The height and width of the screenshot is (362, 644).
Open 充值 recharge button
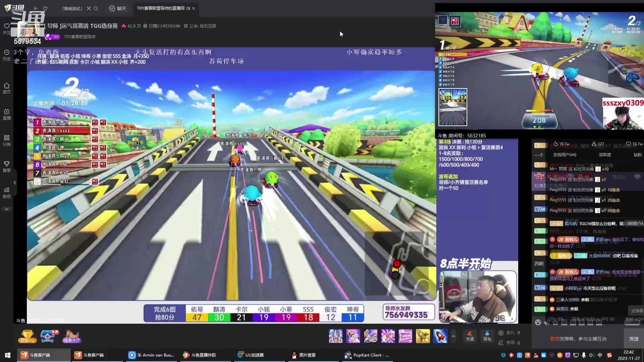[x=470, y=336]
